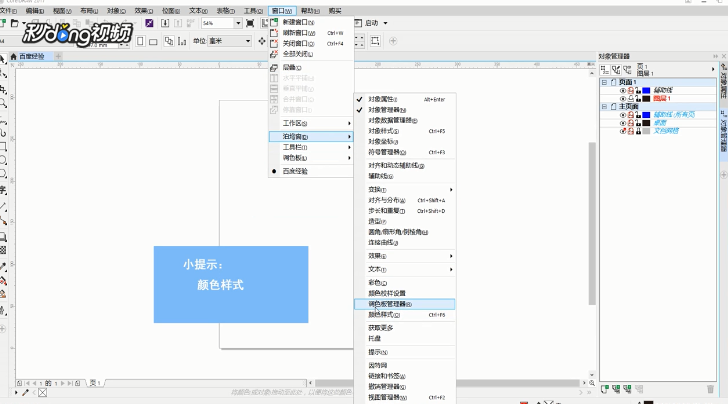
Task: Toggle visibility eye of 文档网格 layer
Action: tap(623, 131)
